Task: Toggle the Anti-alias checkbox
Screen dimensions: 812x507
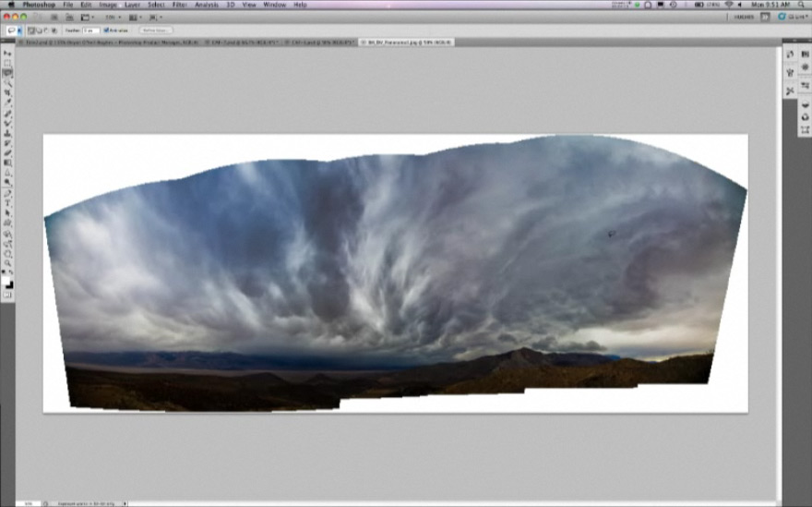Action: 107,30
